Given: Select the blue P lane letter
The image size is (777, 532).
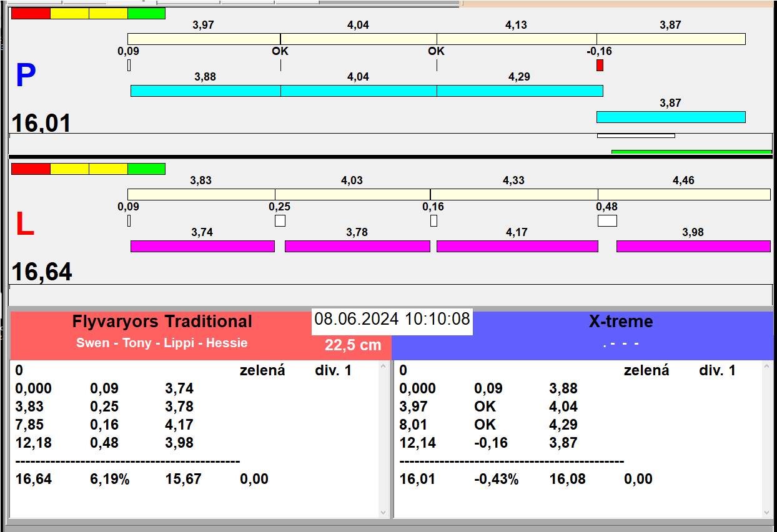Looking at the screenshot, I should [x=26, y=76].
